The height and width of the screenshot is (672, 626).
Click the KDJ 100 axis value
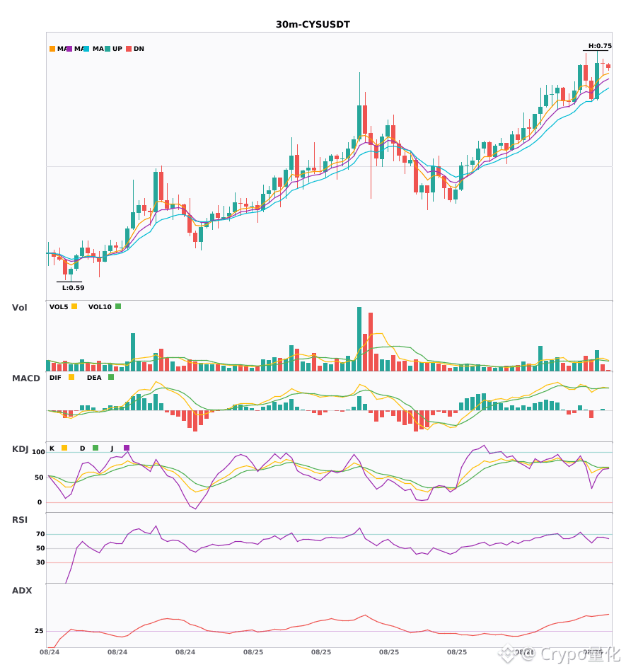pyautogui.click(x=39, y=452)
